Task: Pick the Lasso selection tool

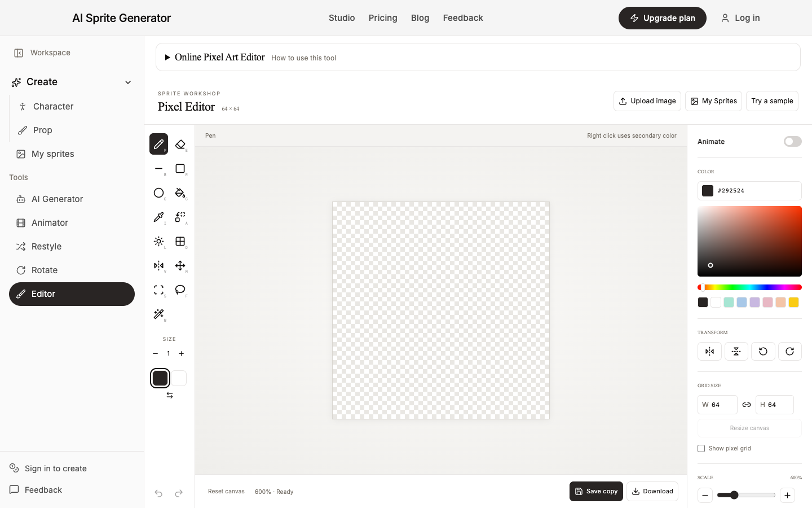Action: click(180, 290)
